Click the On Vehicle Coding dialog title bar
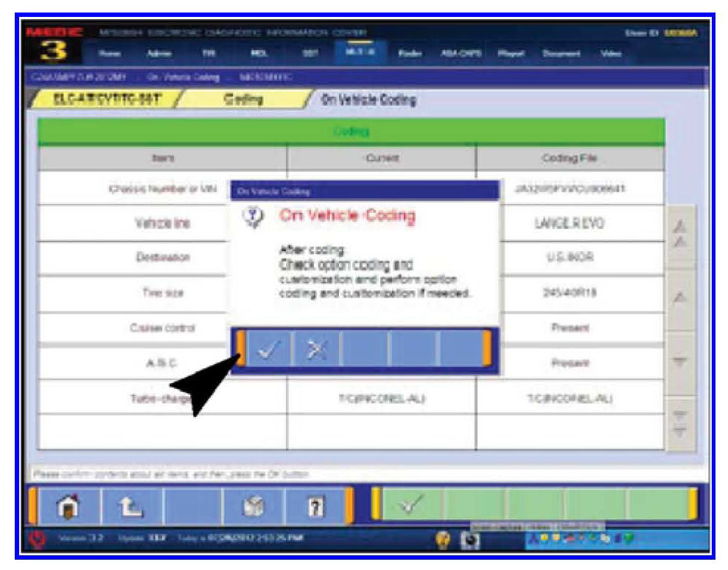 pyautogui.click(x=365, y=191)
